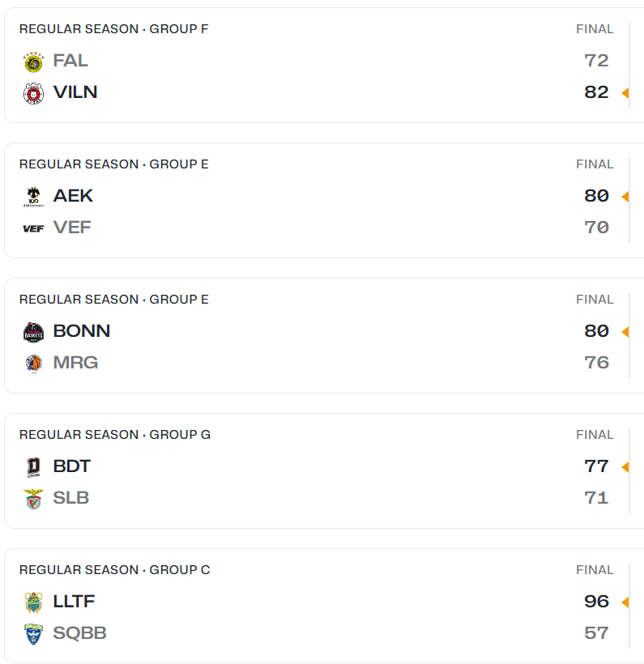Viewport: 644px width, 664px height.
Task: Click the FAL team logo
Action: (33, 62)
